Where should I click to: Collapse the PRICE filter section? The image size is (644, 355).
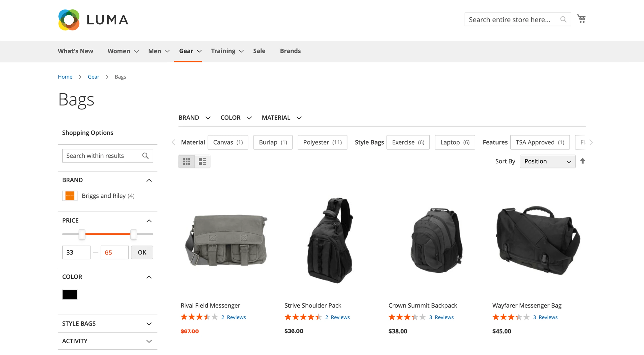coord(149,221)
